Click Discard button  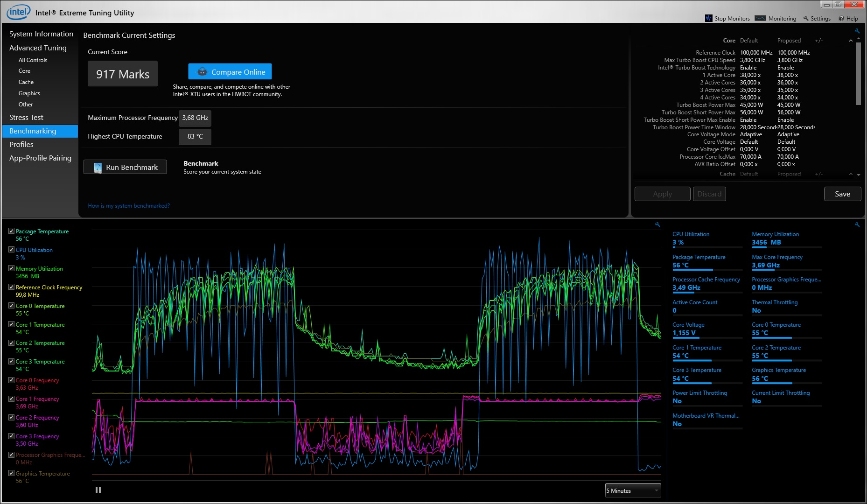(709, 194)
